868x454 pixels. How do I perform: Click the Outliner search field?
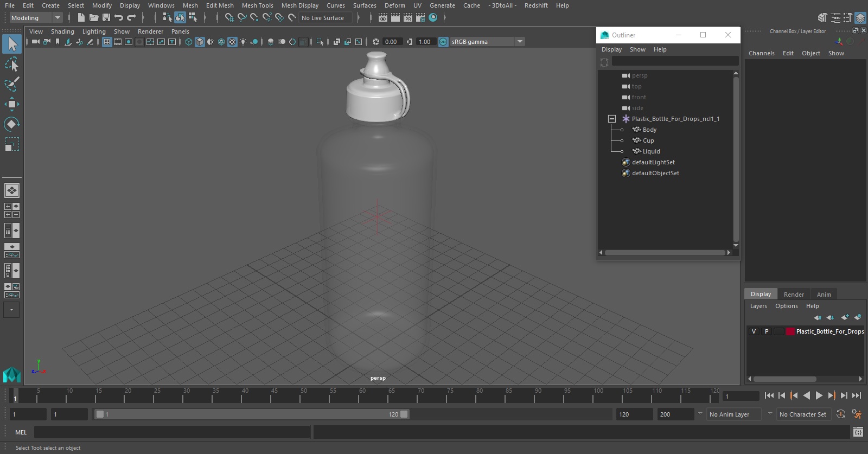pos(675,61)
